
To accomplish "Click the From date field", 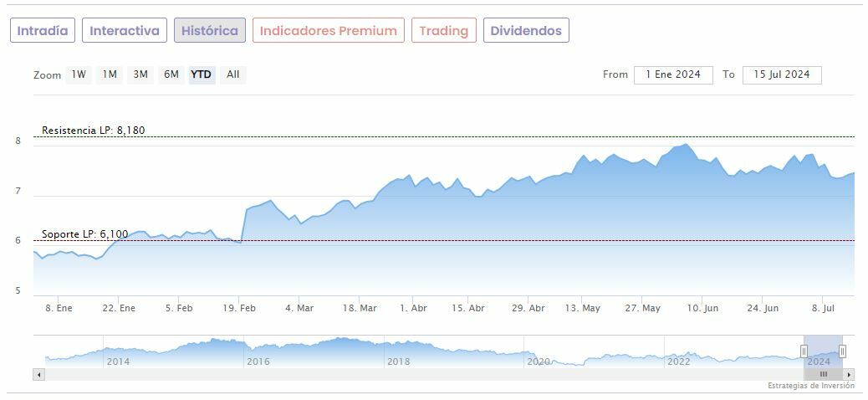I will tap(673, 74).
